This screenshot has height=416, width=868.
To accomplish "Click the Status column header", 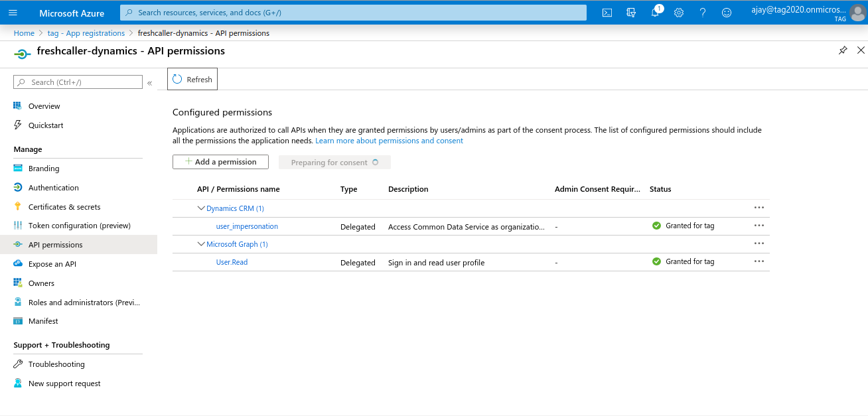I will (x=660, y=189).
